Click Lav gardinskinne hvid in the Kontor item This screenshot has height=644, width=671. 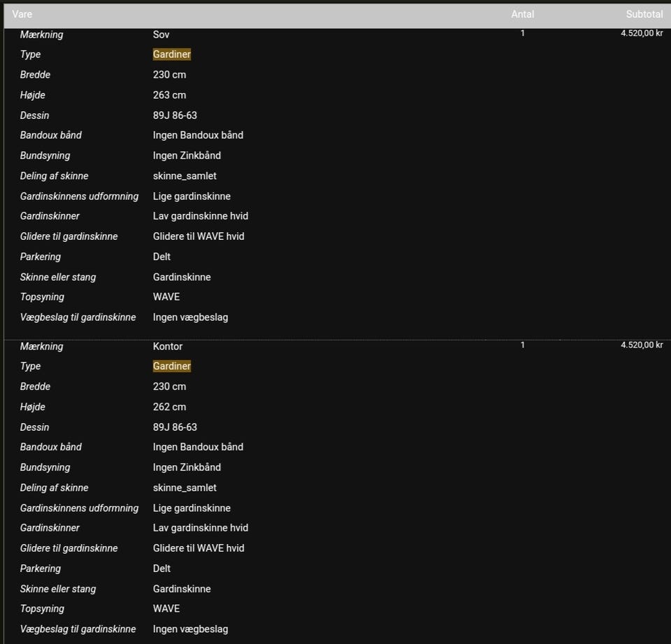point(201,528)
